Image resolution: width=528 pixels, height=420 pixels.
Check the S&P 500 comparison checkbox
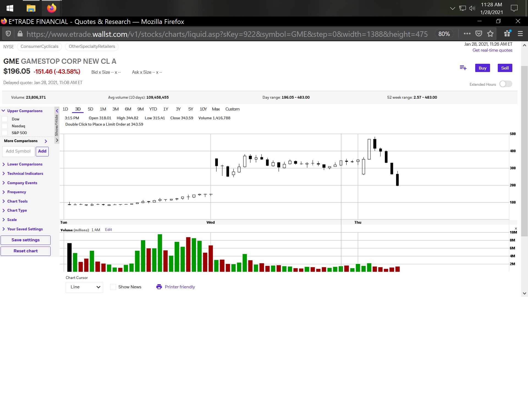(5, 133)
